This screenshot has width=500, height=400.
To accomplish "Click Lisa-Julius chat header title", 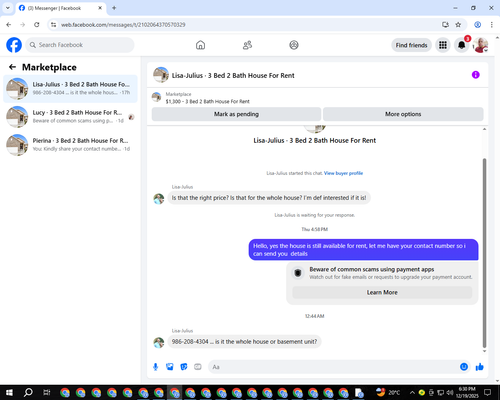I will point(233,76).
